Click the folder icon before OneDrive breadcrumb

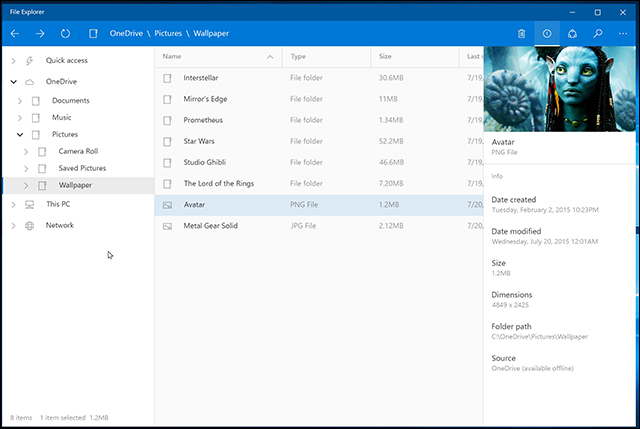coord(93,33)
